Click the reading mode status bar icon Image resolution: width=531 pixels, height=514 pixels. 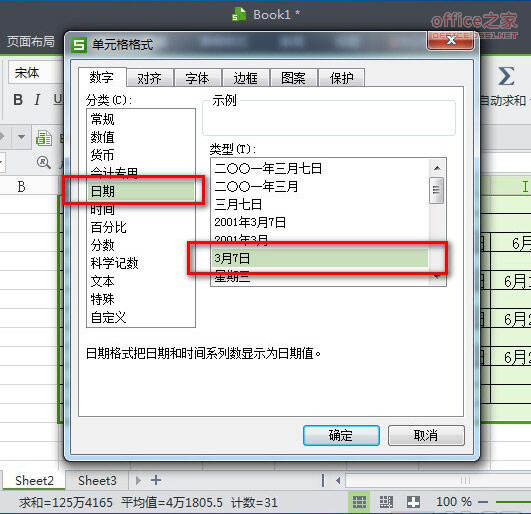point(413,502)
